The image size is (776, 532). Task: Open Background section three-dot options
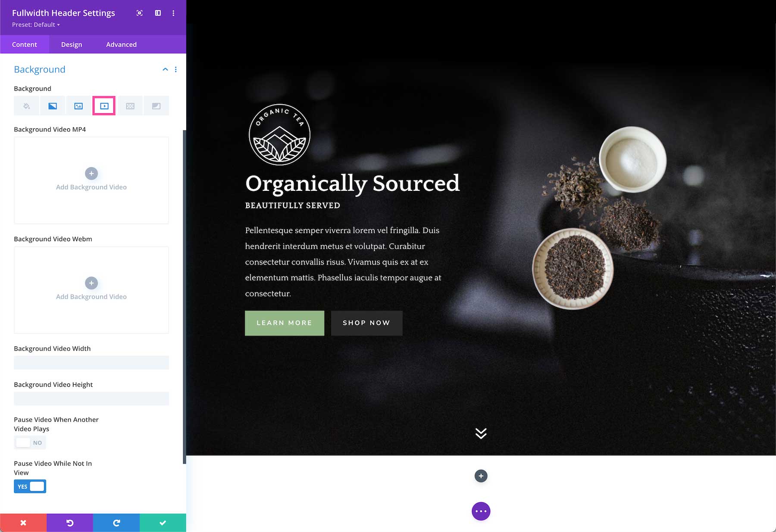[x=175, y=69]
